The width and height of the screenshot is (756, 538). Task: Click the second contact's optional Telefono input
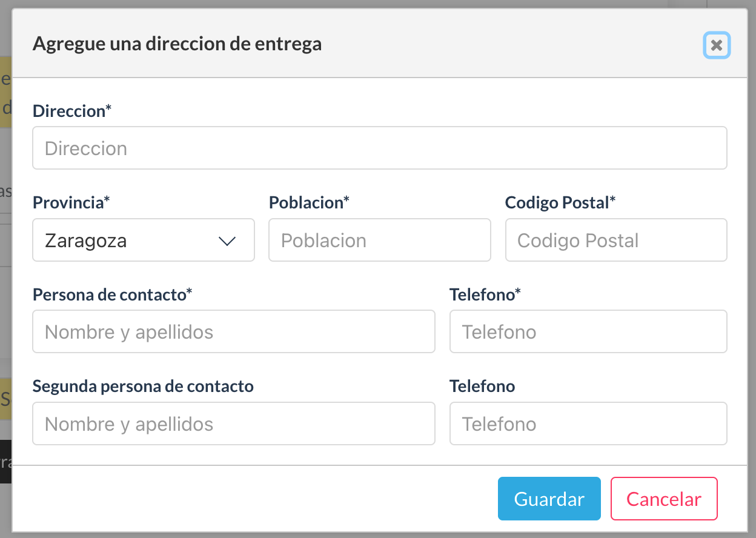tap(588, 424)
